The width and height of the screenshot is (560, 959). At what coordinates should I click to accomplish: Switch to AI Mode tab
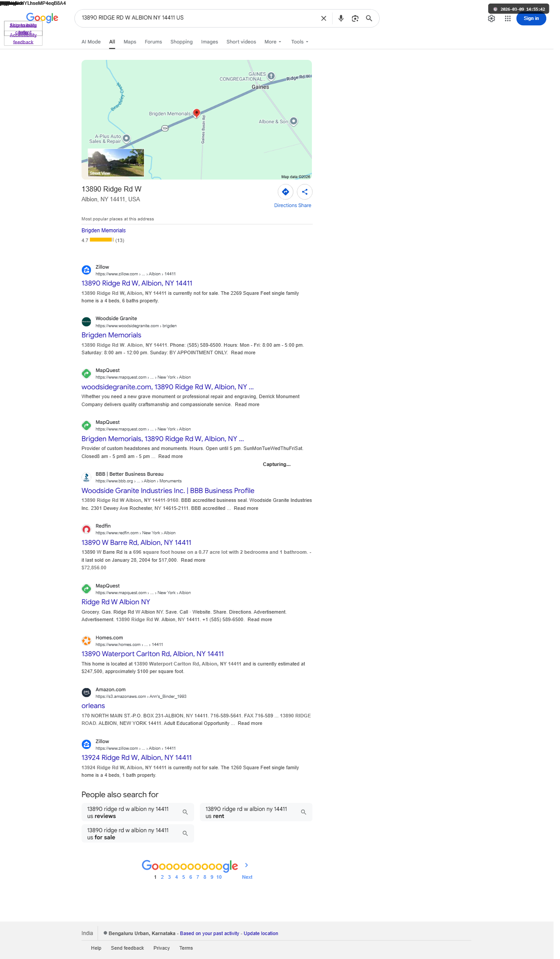(x=91, y=42)
